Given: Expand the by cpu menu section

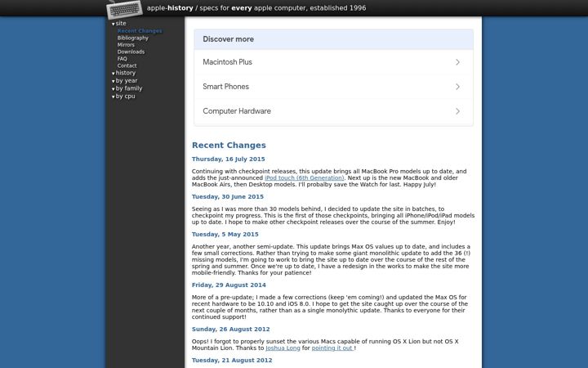Looking at the screenshot, I should click(123, 96).
